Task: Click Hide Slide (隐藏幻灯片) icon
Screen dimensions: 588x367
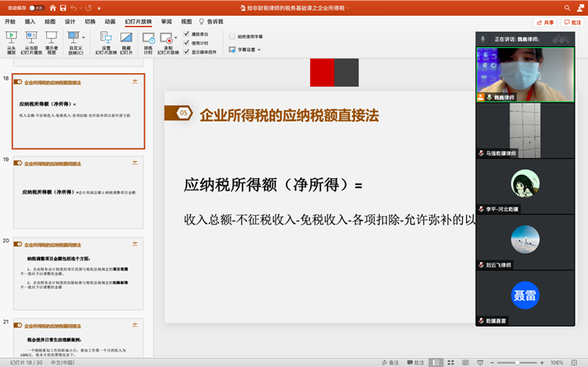Action: click(x=126, y=38)
